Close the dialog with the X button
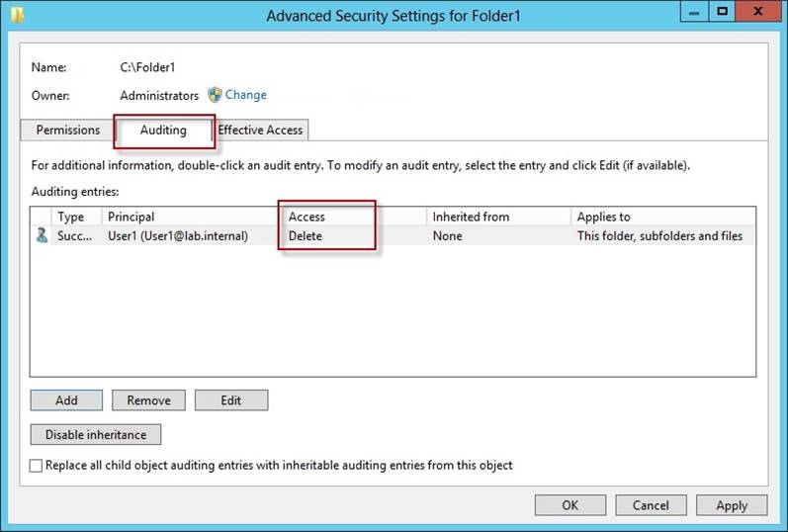Screen dimensions: 788x532 point(758,12)
